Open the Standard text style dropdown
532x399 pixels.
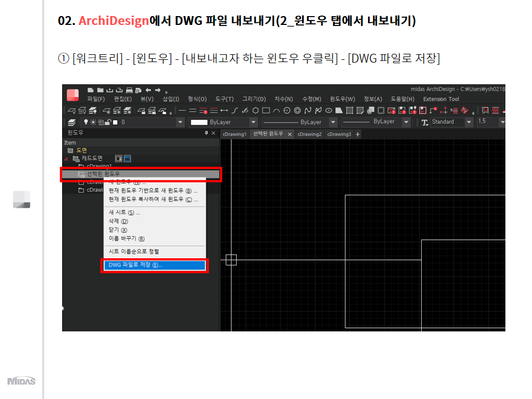(x=469, y=122)
